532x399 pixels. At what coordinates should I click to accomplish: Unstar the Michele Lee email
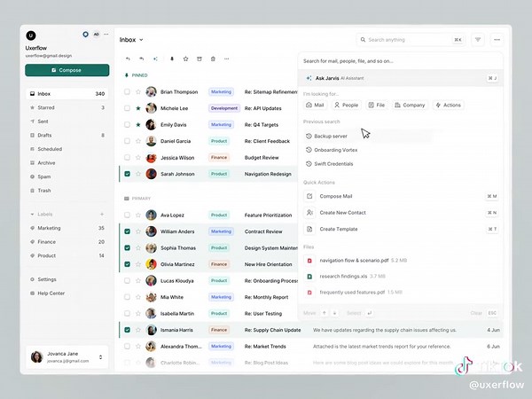(138, 108)
